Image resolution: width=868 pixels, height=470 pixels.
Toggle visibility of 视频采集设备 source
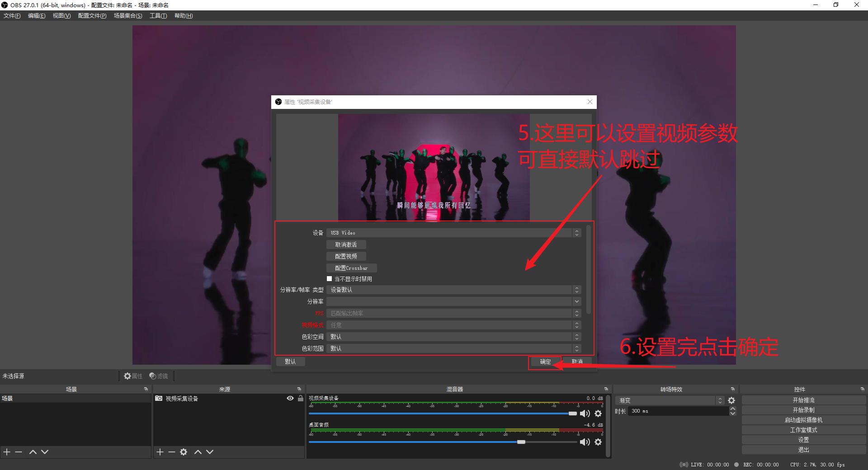pos(290,399)
